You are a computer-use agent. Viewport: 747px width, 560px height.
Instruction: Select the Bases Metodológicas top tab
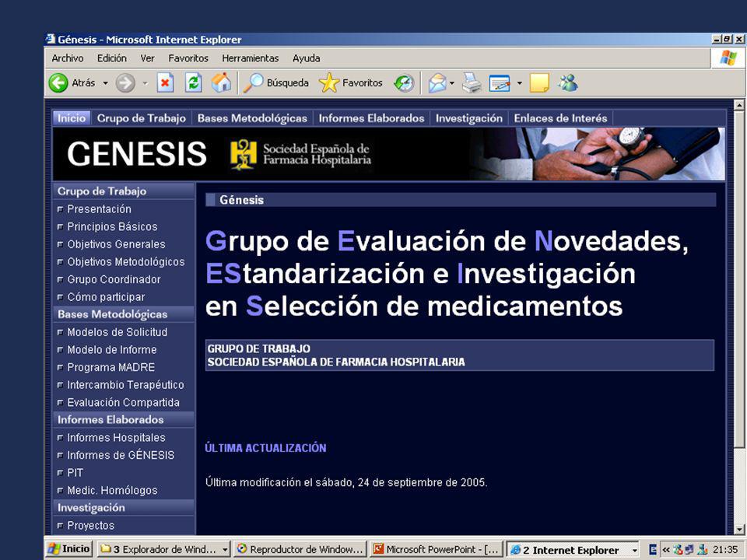pyautogui.click(x=252, y=118)
